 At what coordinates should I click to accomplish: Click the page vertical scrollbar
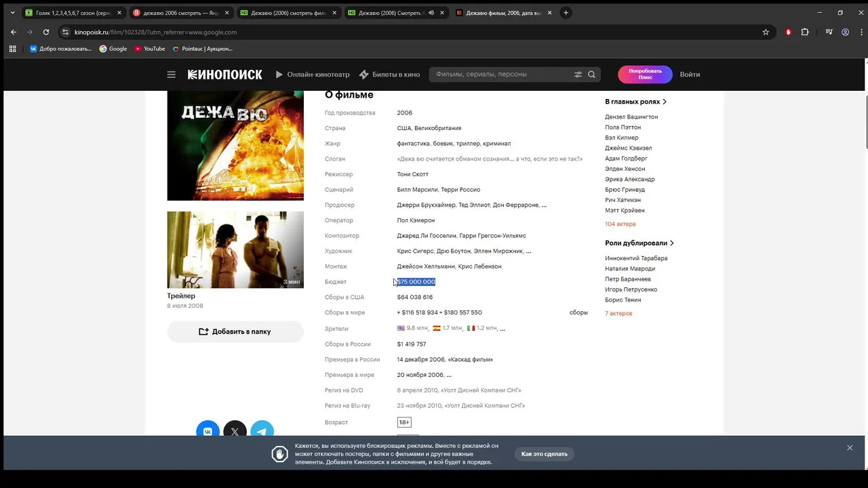[x=866, y=122]
